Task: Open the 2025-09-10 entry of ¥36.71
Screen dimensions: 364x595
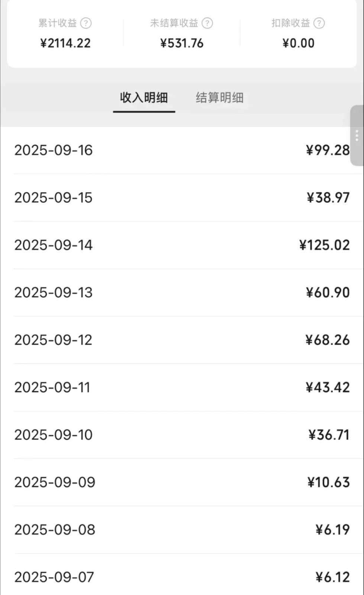Action: (182, 435)
